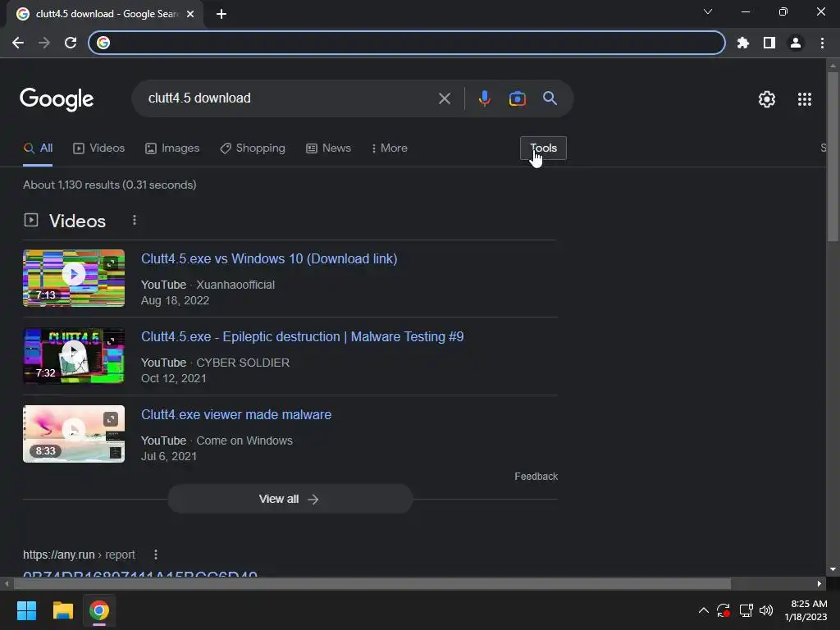This screenshot has height=630, width=840.
Task: Open the any.run report result URL
Action: click(79, 555)
